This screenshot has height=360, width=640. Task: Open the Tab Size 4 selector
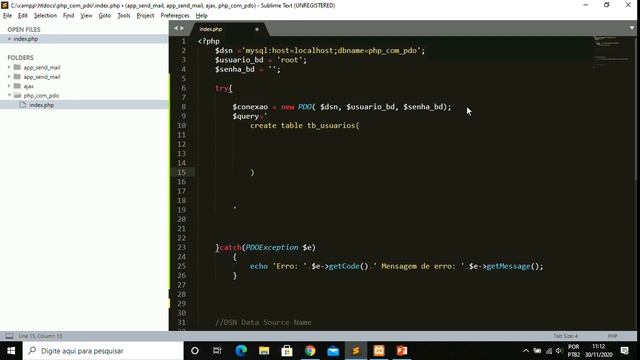coord(565,336)
